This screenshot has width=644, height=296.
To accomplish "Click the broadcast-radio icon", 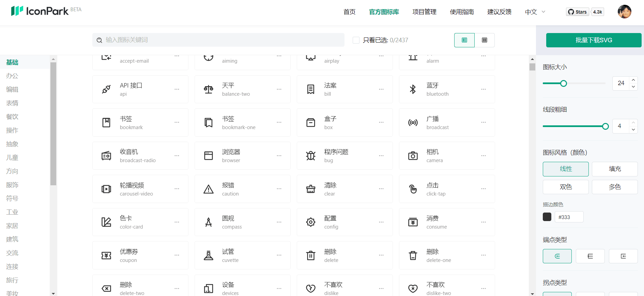I will (106, 156).
